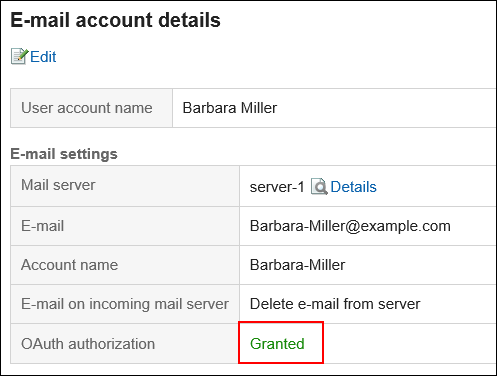This screenshot has height=376, width=497.
Task: Click the 'Mail server' label cell
Action: click(125, 186)
